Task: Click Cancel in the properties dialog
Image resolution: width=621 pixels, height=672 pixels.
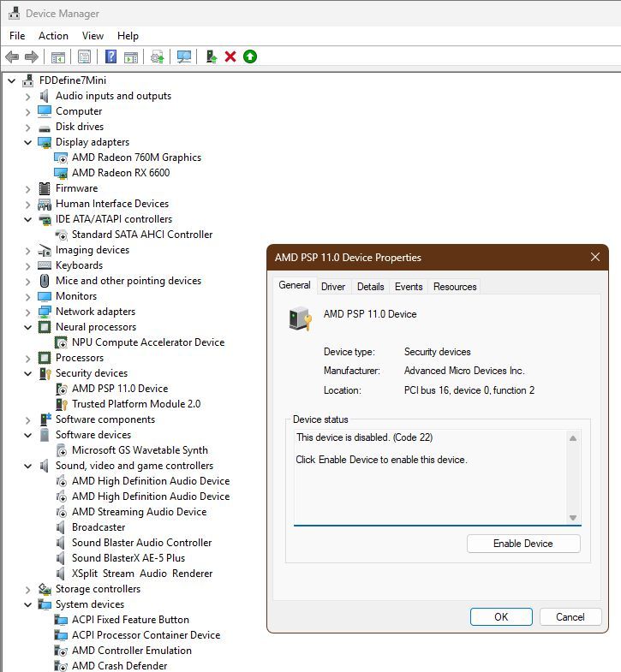Action: click(x=570, y=616)
